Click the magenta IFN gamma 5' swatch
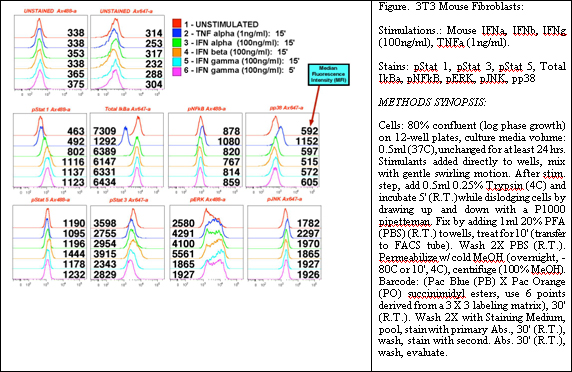572x372 pixels. click(177, 70)
